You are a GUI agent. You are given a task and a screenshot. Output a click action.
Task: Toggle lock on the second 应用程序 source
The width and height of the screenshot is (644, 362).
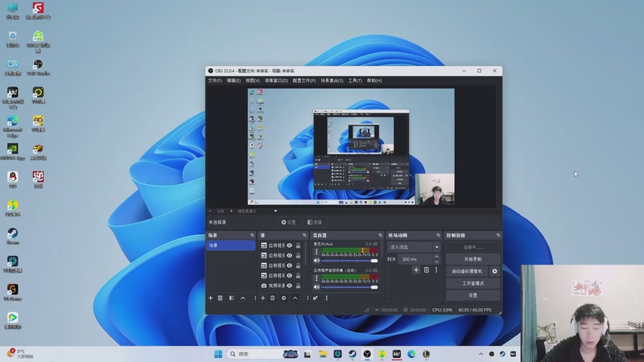[x=298, y=255]
